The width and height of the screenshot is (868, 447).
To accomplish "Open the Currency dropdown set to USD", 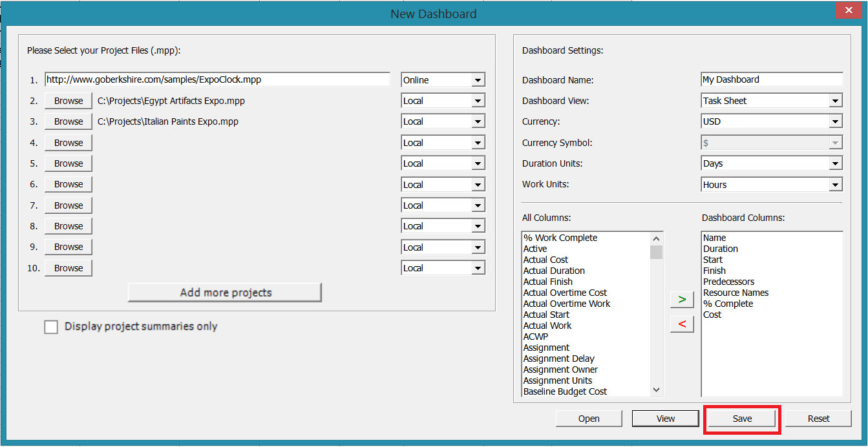I will coord(836,121).
